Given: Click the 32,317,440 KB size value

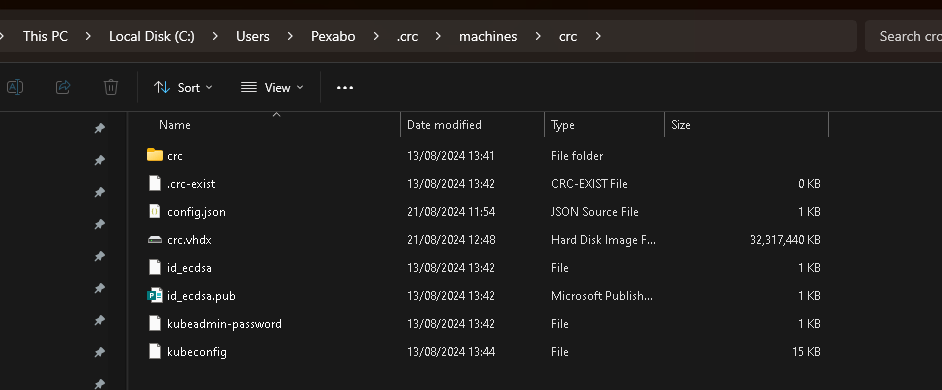Looking at the screenshot, I should (x=785, y=240).
